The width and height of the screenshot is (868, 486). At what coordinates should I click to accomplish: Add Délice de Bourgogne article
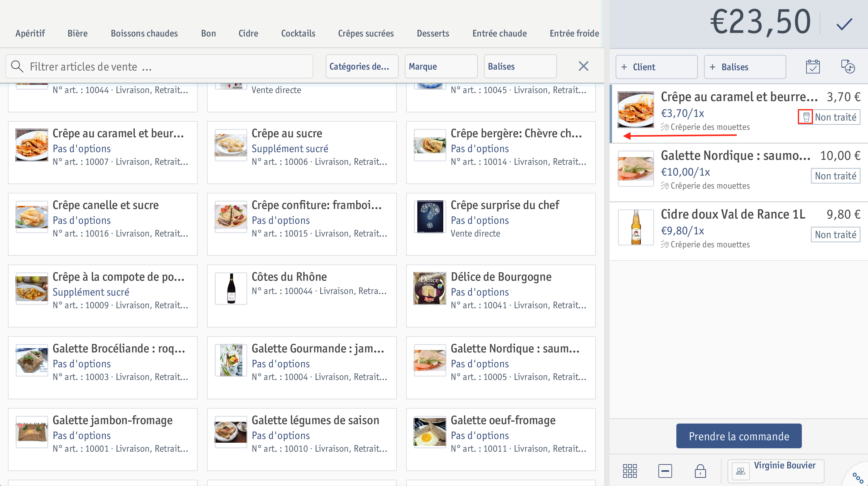501,296
